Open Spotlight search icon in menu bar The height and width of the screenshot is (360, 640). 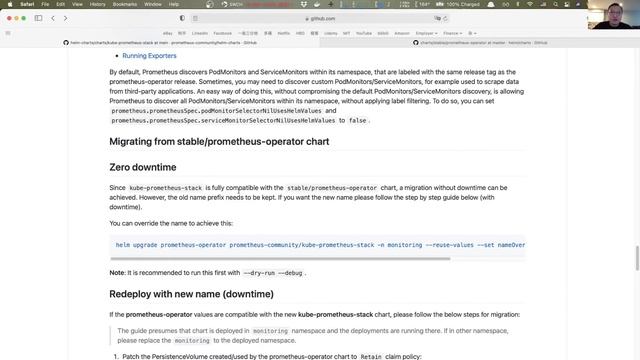tap(556, 4)
